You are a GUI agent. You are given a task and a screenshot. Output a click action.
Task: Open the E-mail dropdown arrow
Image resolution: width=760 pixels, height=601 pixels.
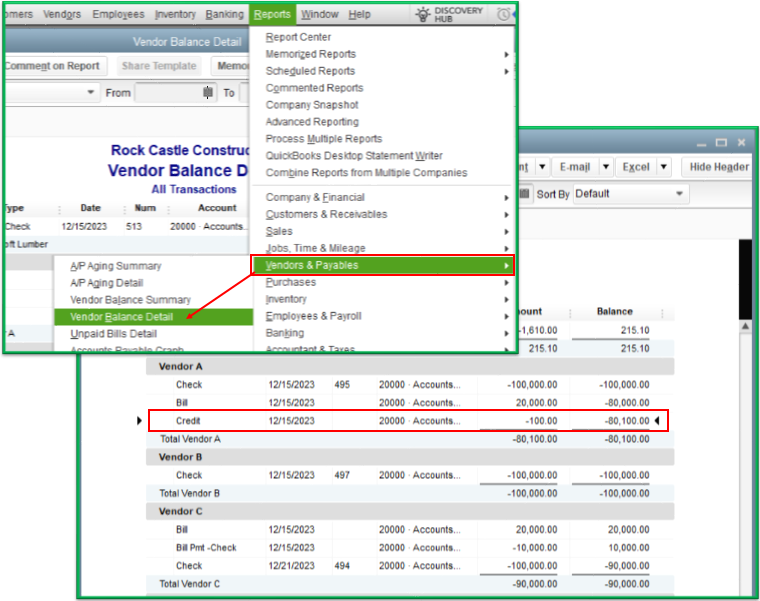click(x=606, y=167)
